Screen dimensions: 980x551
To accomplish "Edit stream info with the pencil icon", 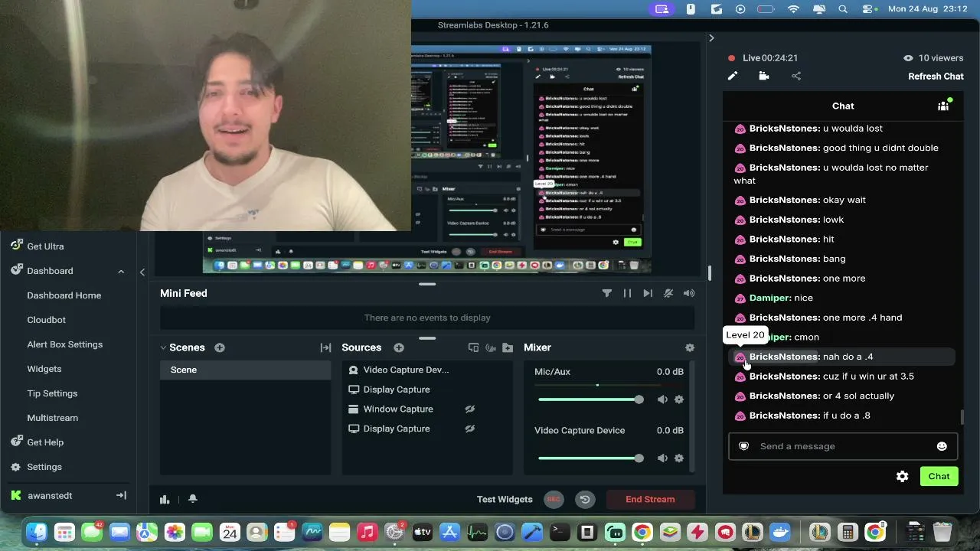I will point(733,76).
